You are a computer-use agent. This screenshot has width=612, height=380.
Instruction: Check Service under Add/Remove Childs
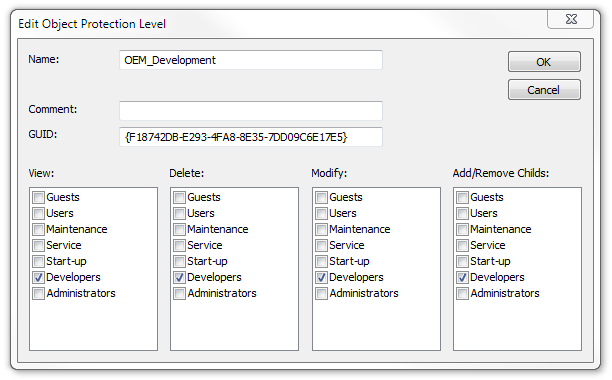(x=463, y=245)
